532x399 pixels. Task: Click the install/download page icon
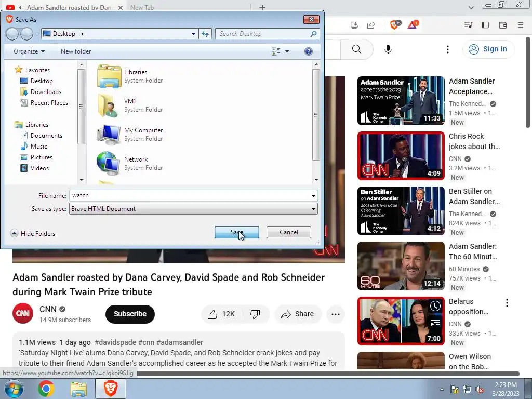click(354, 25)
